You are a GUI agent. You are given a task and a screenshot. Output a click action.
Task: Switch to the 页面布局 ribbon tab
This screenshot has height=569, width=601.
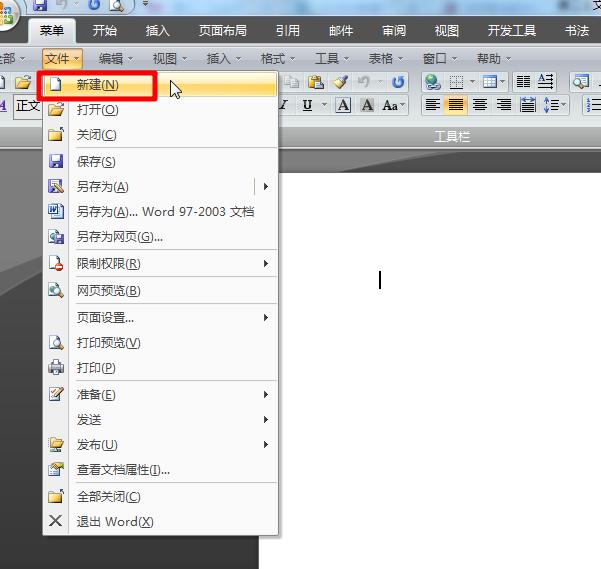pos(223,30)
